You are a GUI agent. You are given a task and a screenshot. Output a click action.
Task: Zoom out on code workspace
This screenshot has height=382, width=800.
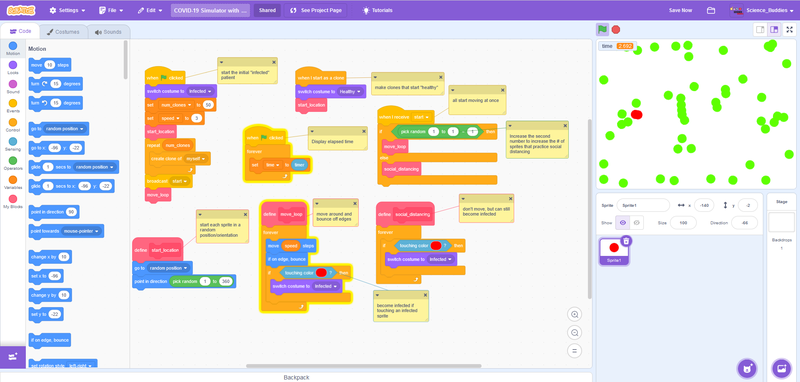[574, 333]
